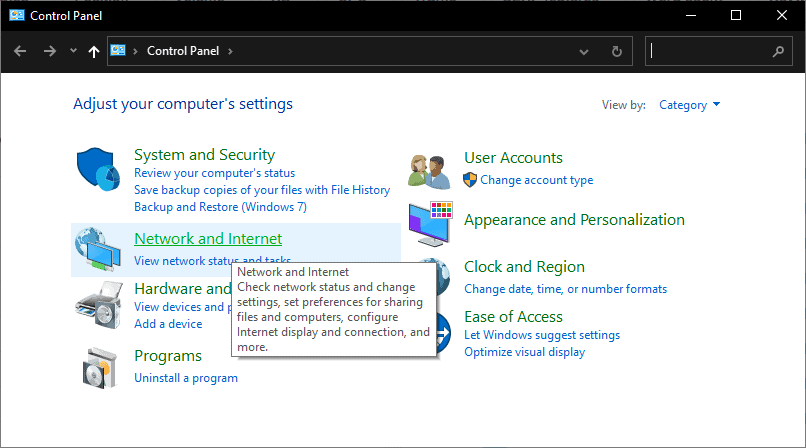The width and height of the screenshot is (806, 448).
Task: Click in the Control Panel search box
Action: [719, 51]
